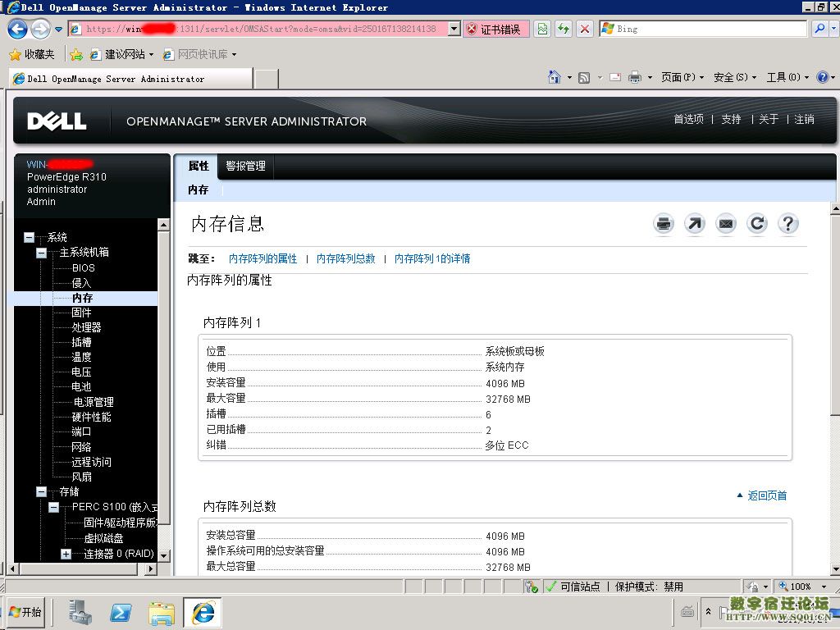Click the Refresh icon beside the help icon
The image size is (840, 630).
pos(757,223)
